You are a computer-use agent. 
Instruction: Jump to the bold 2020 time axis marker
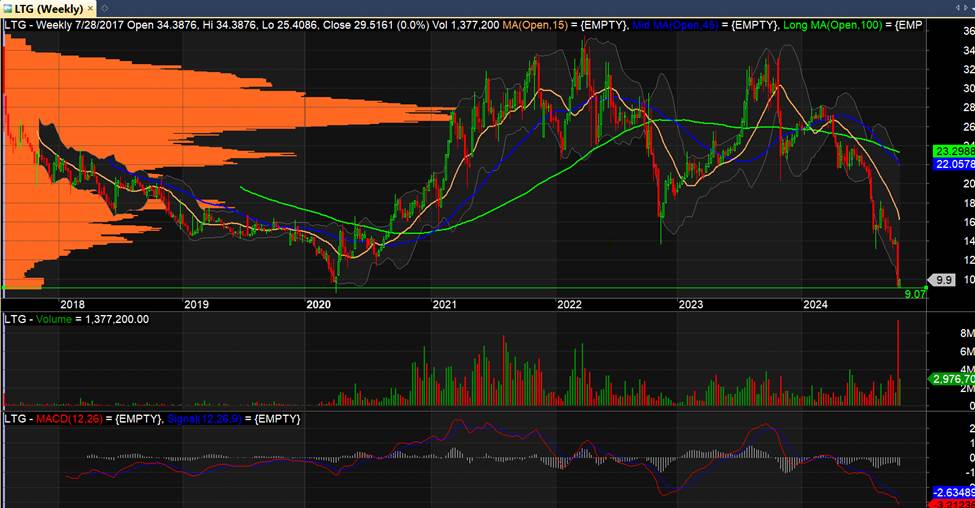coord(318,303)
